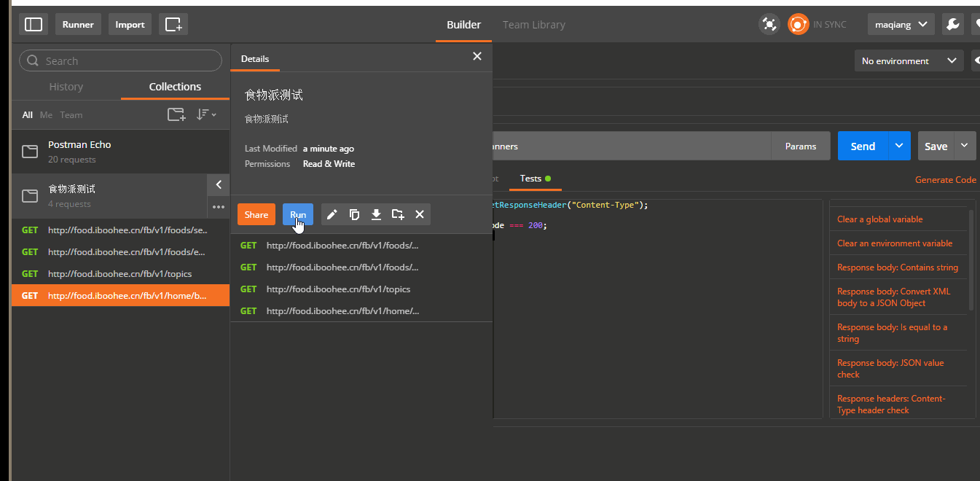The width and height of the screenshot is (980, 481).
Task: Open sidebar GET request foods/se..
Action: point(120,230)
